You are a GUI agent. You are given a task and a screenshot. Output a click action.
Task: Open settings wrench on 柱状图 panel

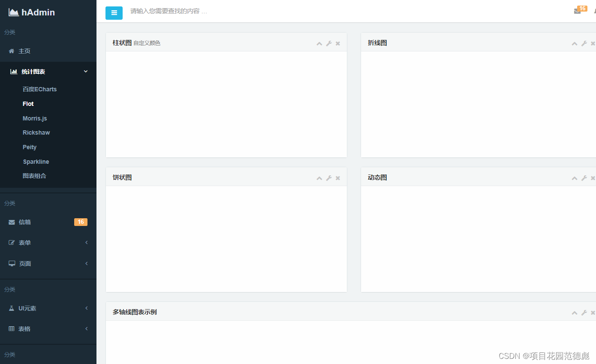click(x=329, y=43)
